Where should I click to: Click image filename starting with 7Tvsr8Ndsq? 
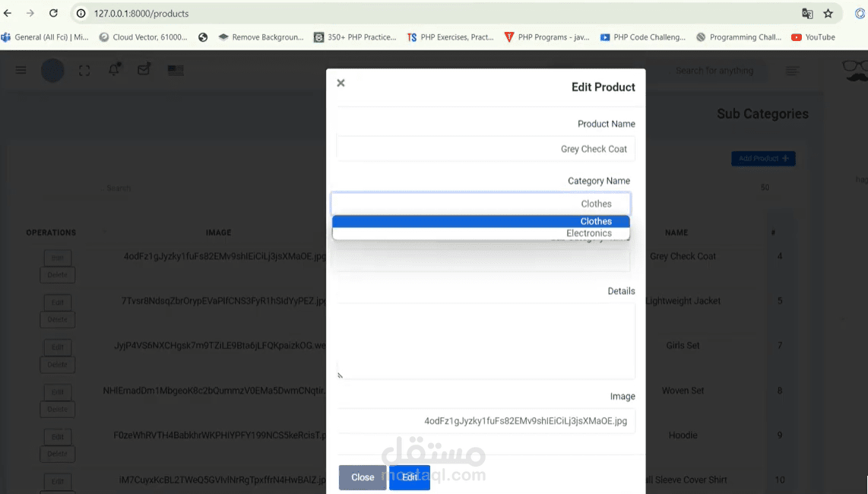tap(223, 301)
